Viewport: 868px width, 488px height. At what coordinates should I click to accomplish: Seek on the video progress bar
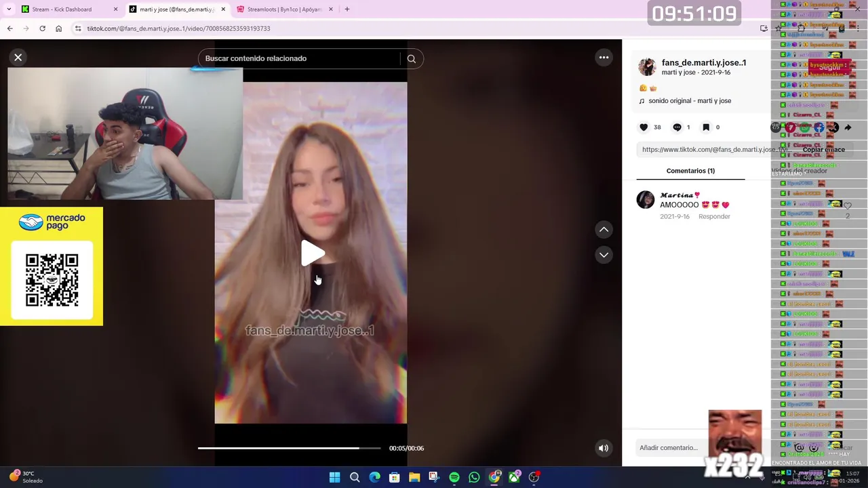pos(289,448)
